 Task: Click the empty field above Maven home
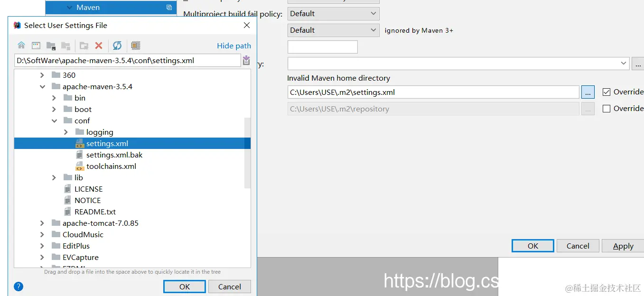323,47
